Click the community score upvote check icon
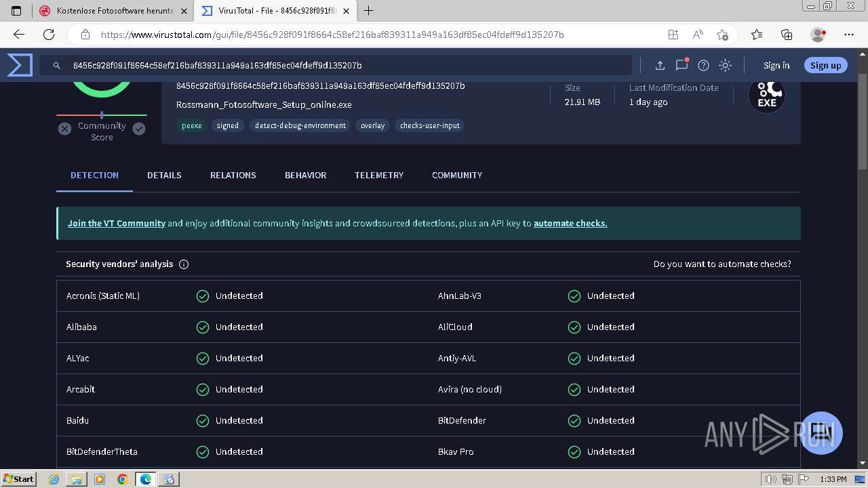 pyautogui.click(x=139, y=129)
